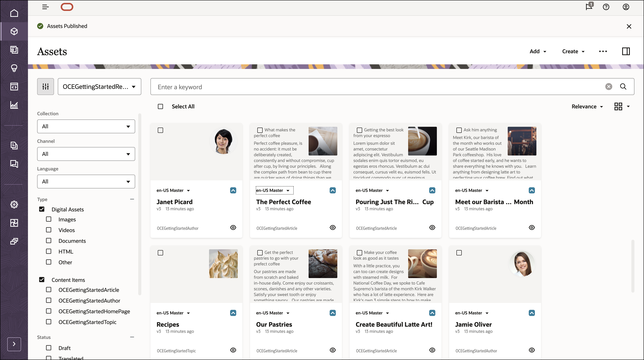Select the checkbox on the Janet Picard card

coord(160,130)
